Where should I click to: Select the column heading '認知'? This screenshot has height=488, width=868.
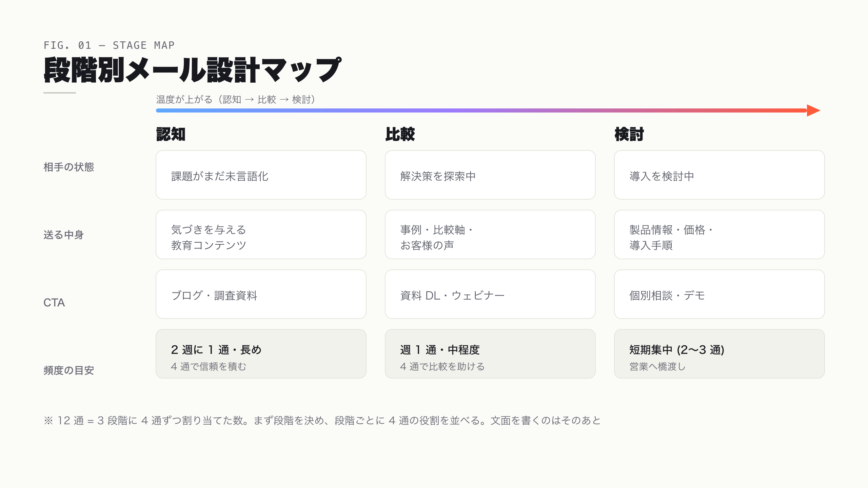171,134
